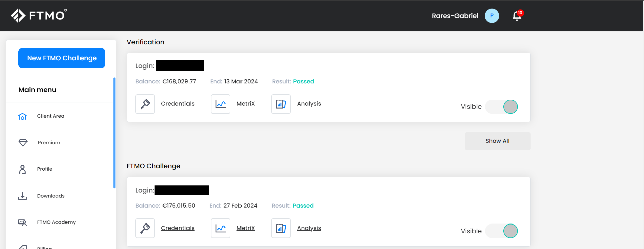The image size is (644, 249).
Task: Click the Verification Credentials key icon
Action: pyautogui.click(x=145, y=104)
